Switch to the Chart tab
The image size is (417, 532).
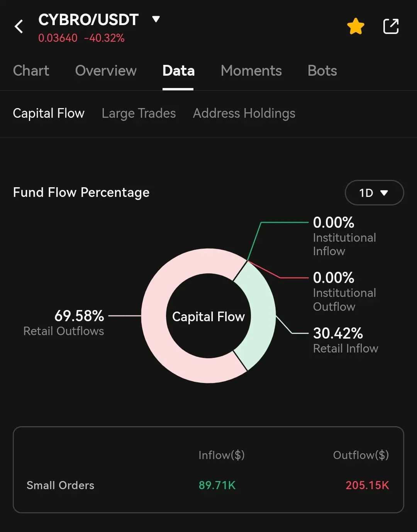pyautogui.click(x=31, y=71)
